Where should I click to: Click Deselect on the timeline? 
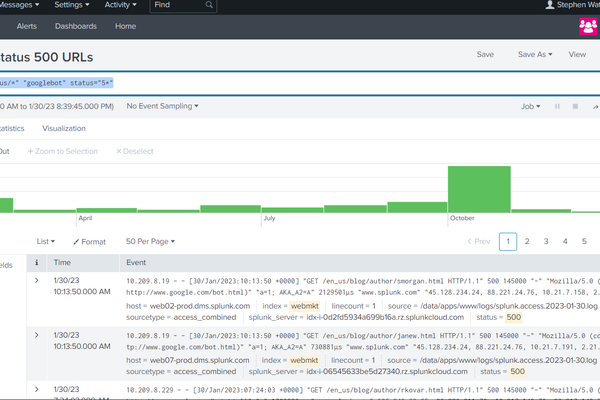pyautogui.click(x=135, y=151)
